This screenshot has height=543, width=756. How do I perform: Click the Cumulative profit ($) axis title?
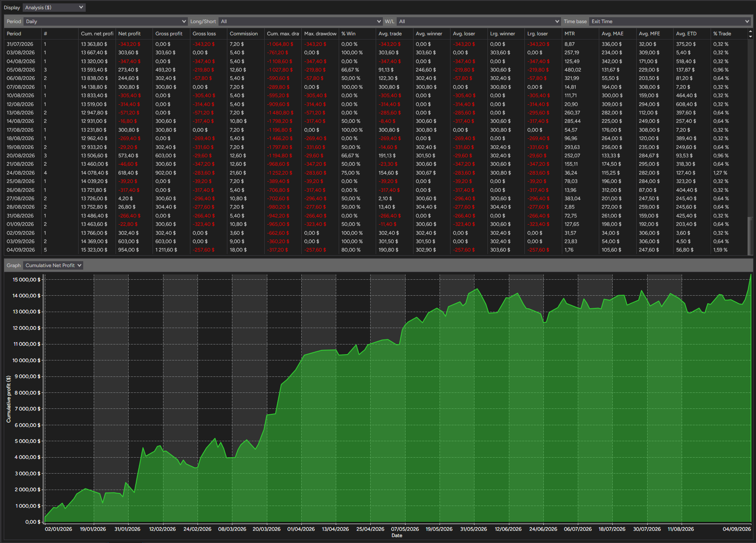tap(8, 399)
